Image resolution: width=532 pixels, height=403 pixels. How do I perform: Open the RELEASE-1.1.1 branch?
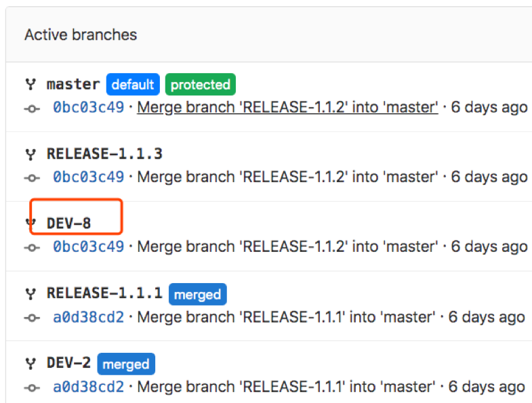[104, 293]
